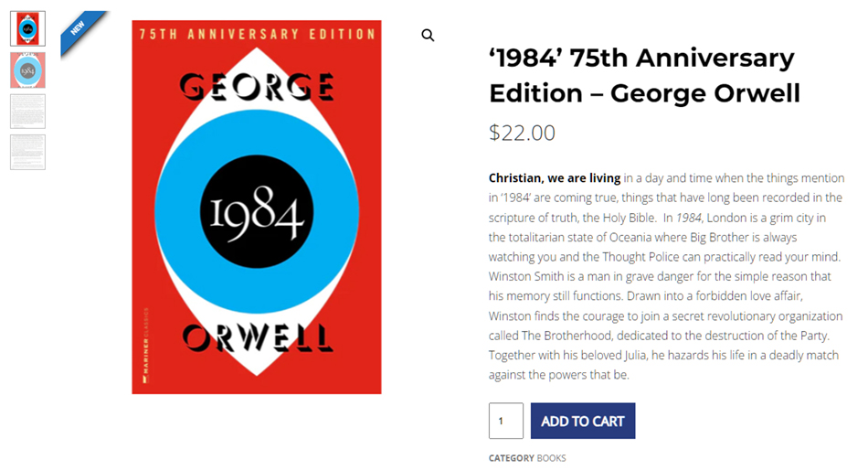The image size is (868, 470).
Task: Select the second faded cover thumbnail
Action: (x=27, y=69)
